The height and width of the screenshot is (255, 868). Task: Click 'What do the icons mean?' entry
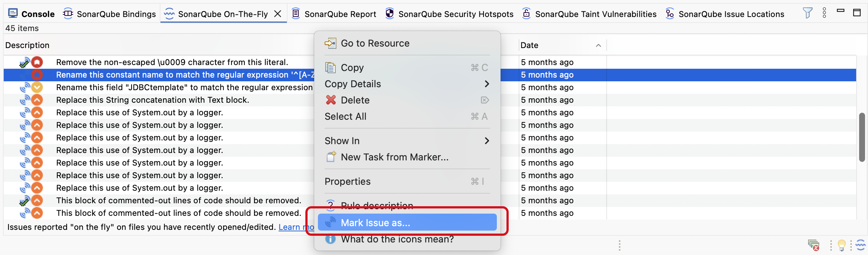click(x=397, y=239)
